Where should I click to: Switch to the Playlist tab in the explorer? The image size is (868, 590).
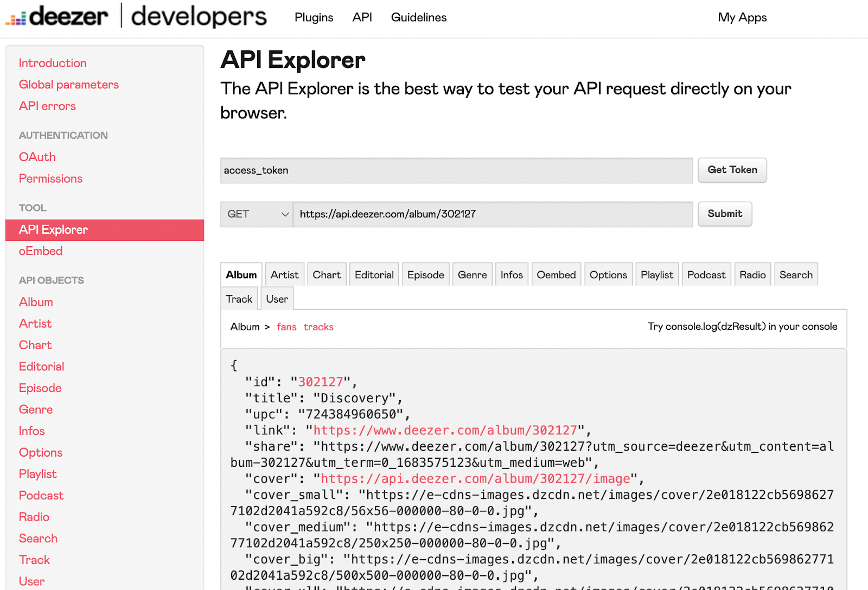(x=657, y=275)
